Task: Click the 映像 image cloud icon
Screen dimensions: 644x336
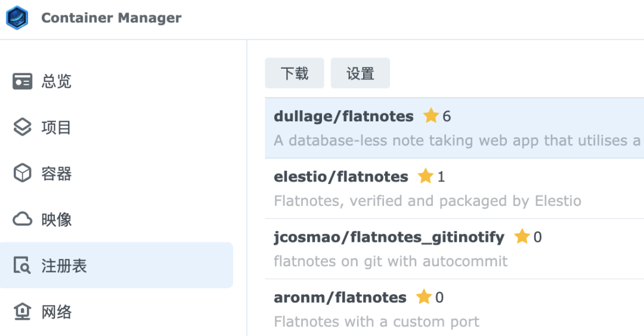Action: (x=23, y=220)
